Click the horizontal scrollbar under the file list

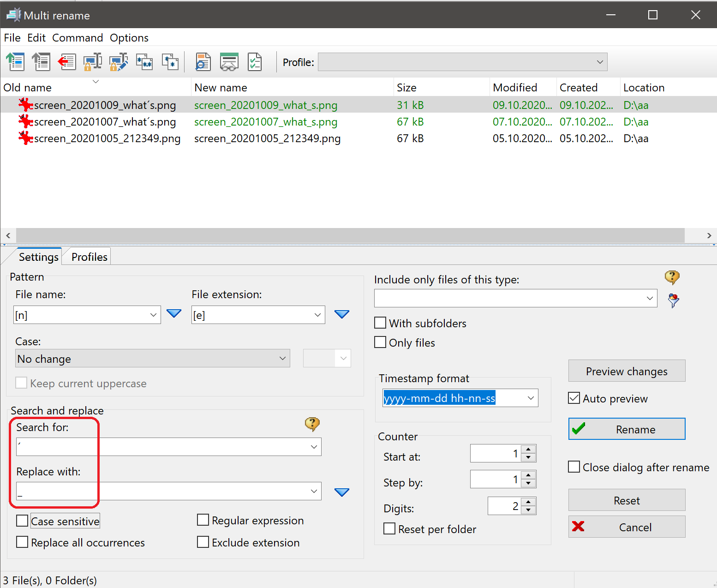[x=351, y=235]
